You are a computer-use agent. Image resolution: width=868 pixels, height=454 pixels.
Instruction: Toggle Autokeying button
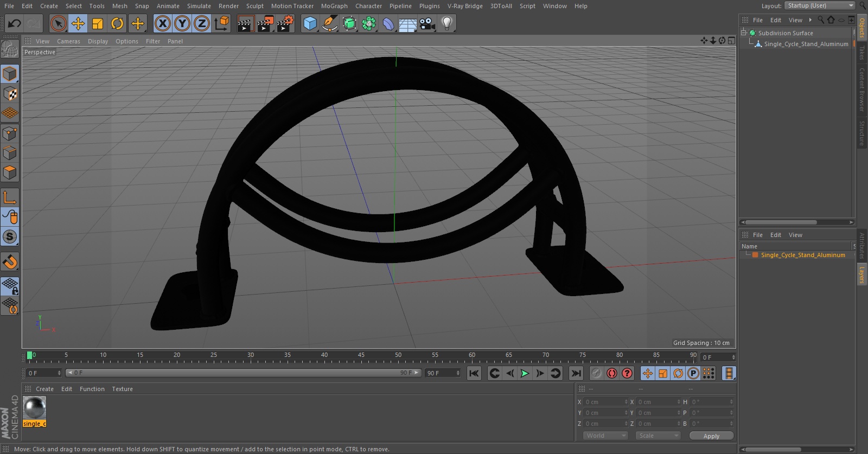tap(612, 373)
